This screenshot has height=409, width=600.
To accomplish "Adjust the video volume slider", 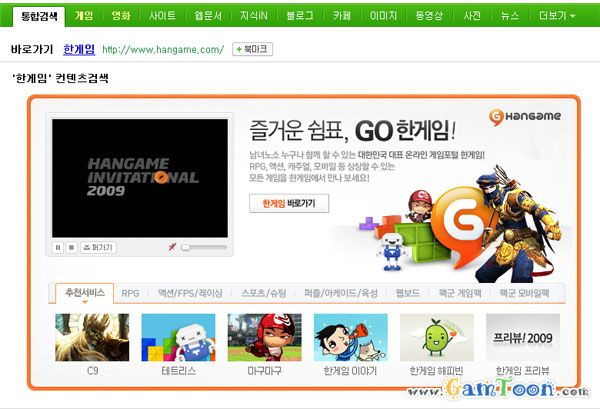I will 203,247.
